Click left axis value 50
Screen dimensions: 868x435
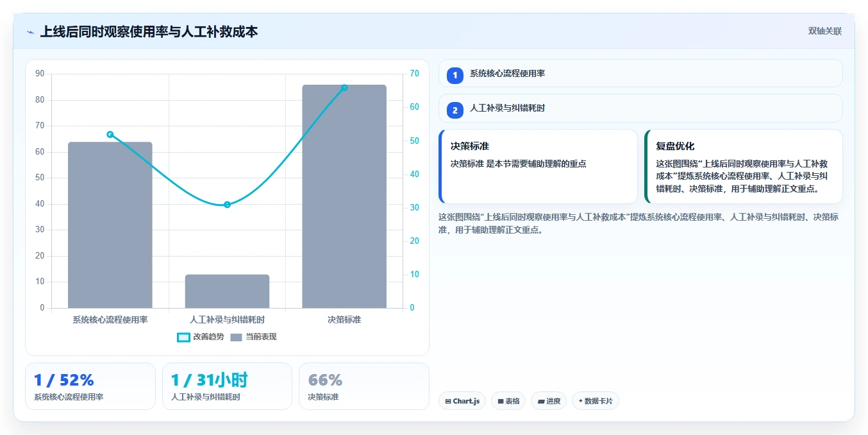click(40, 178)
